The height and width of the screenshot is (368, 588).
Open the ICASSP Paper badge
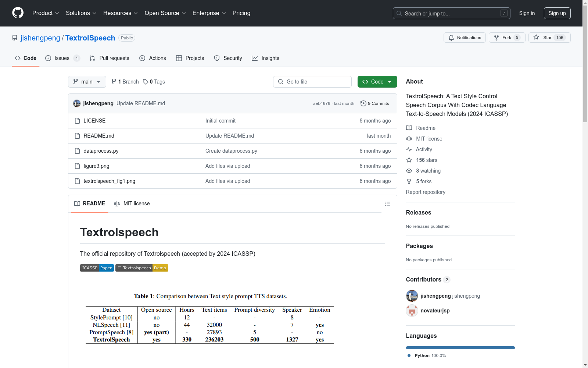(97, 268)
